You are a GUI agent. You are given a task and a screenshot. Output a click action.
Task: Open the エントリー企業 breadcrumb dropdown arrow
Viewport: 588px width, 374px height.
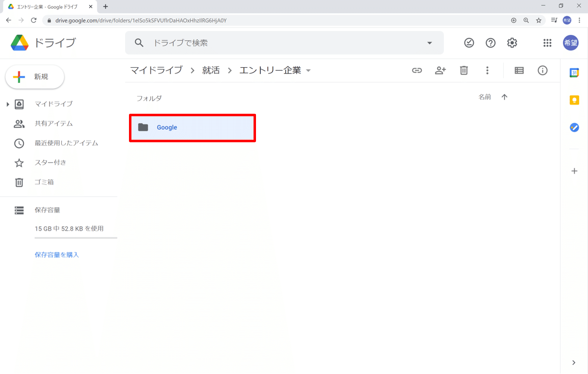pos(308,70)
